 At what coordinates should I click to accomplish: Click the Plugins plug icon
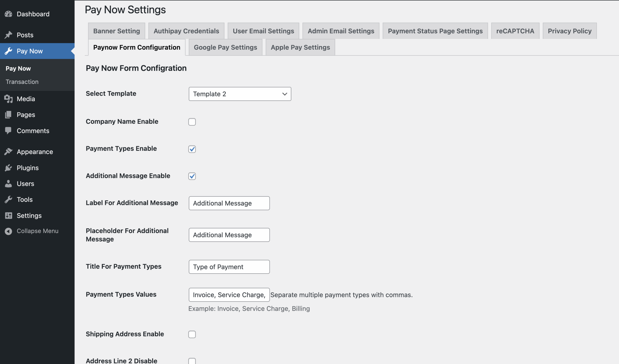point(8,168)
